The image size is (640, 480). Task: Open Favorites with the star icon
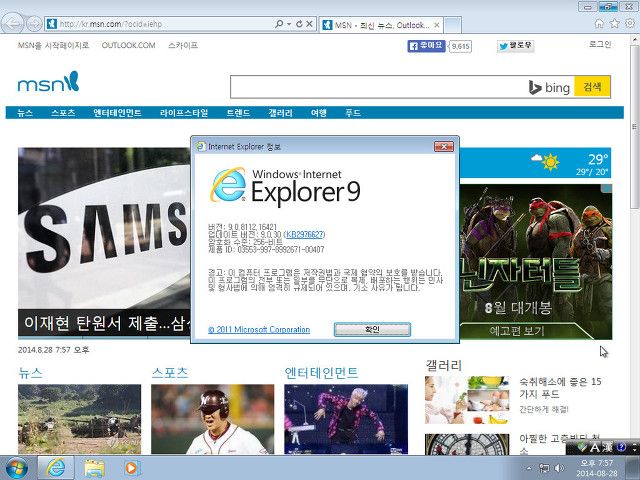pos(614,24)
